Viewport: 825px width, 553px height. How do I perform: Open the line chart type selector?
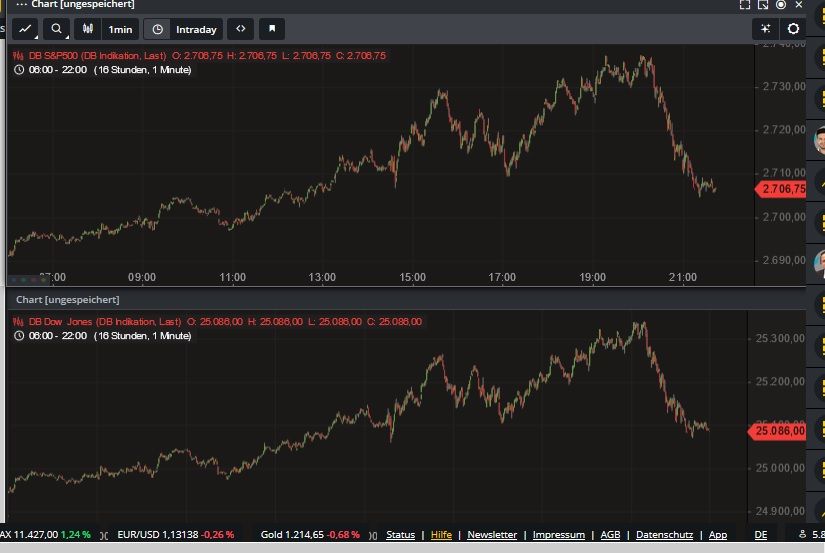tap(26, 29)
